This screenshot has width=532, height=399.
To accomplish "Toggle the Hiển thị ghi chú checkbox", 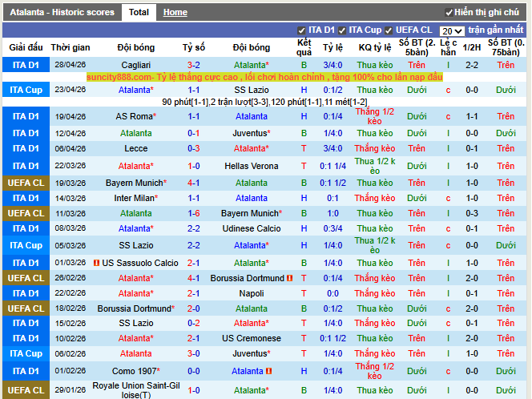I will 449,13.
